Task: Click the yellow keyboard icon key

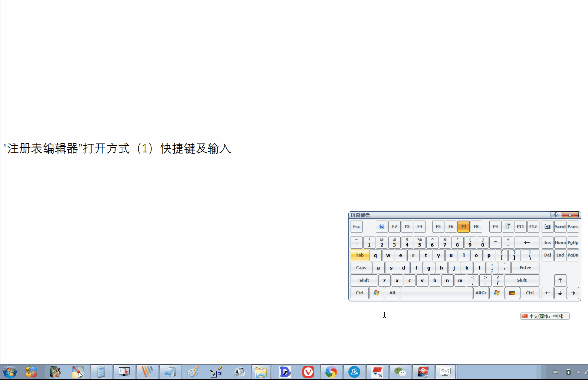Action: click(512, 293)
